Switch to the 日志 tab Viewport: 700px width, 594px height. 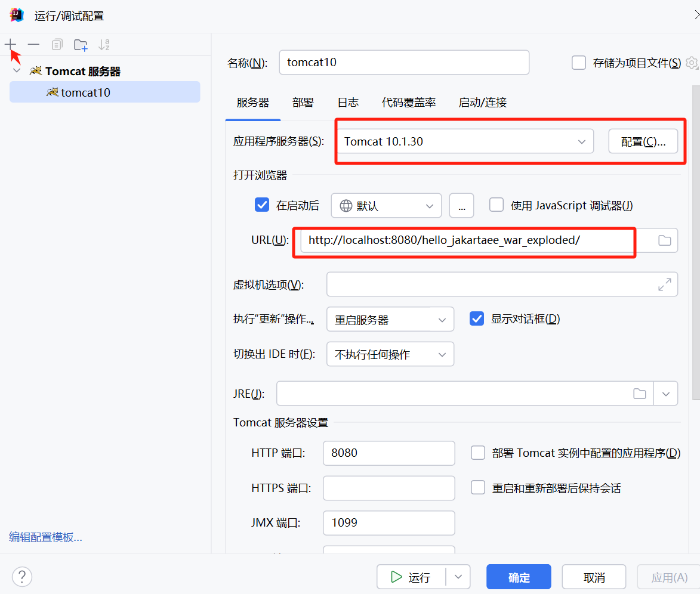point(348,103)
